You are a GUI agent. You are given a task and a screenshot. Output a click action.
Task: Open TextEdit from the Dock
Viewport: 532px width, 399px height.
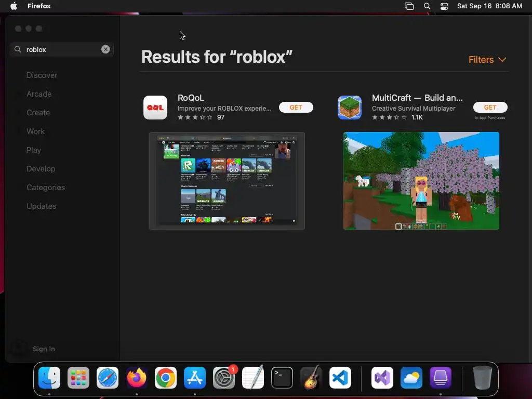point(253,378)
